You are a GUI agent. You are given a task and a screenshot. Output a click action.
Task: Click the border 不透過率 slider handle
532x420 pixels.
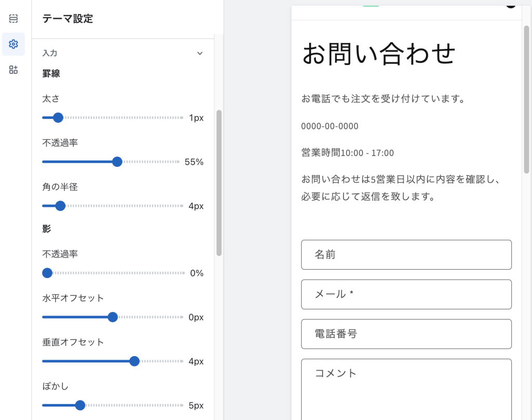click(117, 162)
